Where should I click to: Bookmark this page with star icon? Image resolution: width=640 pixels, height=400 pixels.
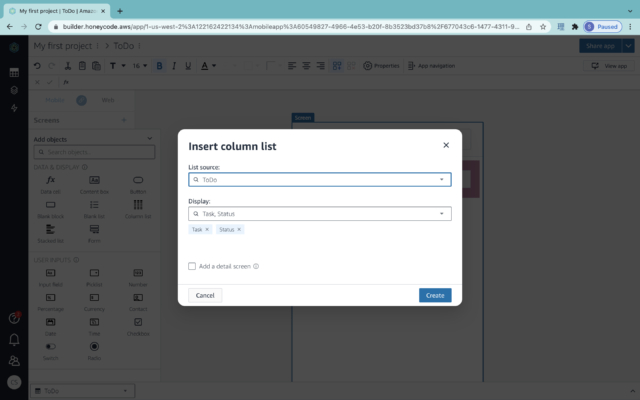coord(543,27)
